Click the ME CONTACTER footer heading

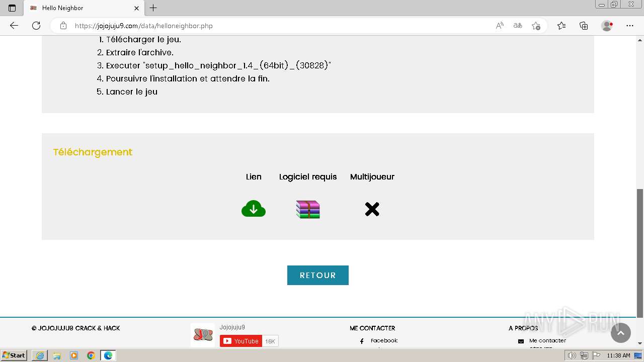(372, 328)
